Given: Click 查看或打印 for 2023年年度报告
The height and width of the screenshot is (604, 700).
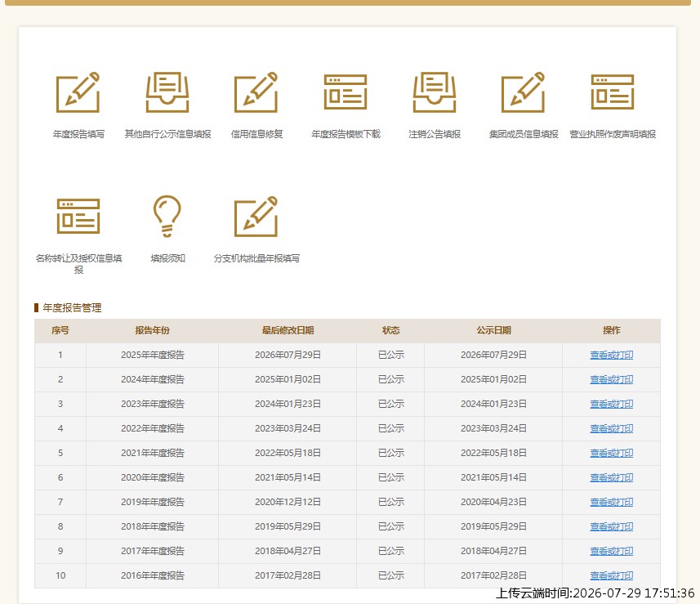Looking at the screenshot, I should (611, 405).
